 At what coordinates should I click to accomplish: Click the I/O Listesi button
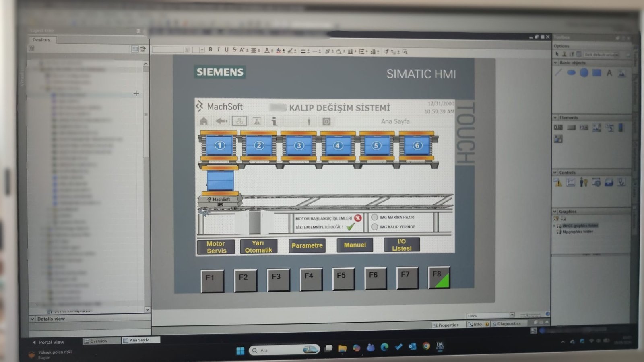pyautogui.click(x=402, y=245)
